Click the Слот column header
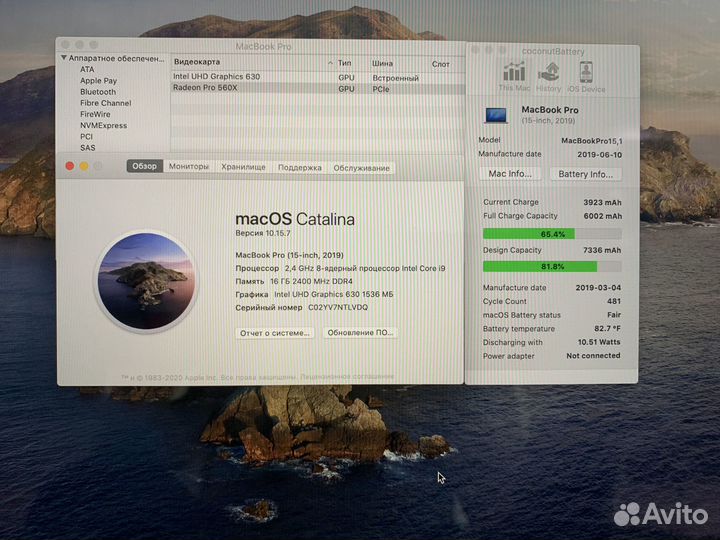 coord(440,64)
